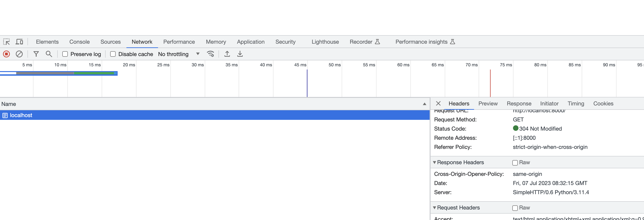Clear the network log
Image resolution: width=644 pixels, height=220 pixels.
[x=19, y=54]
